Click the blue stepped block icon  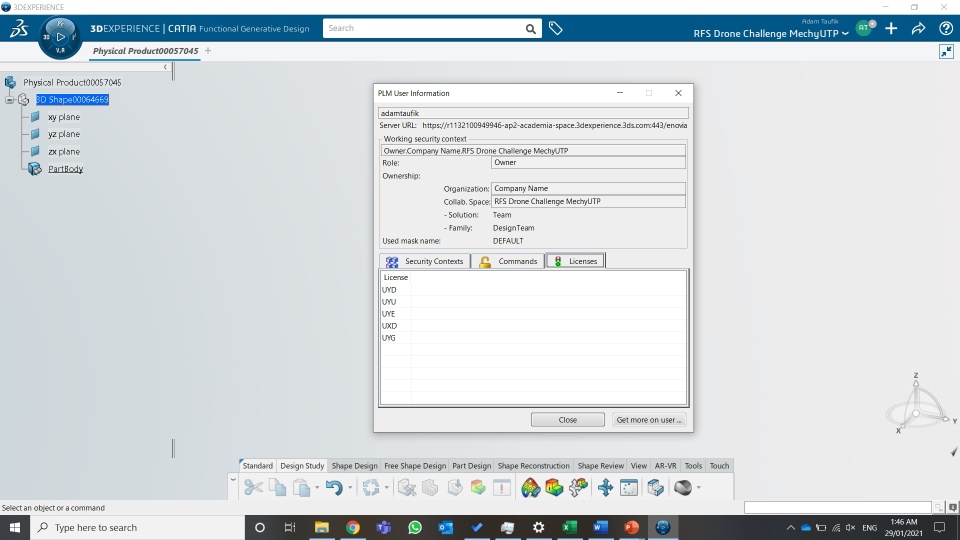[x=655, y=487]
